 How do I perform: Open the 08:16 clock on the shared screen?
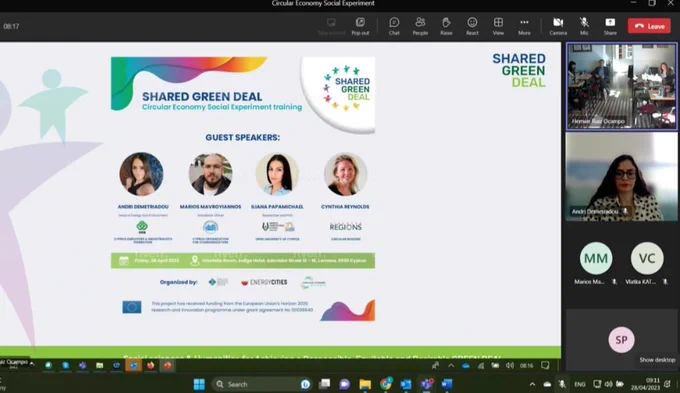click(526, 366)
